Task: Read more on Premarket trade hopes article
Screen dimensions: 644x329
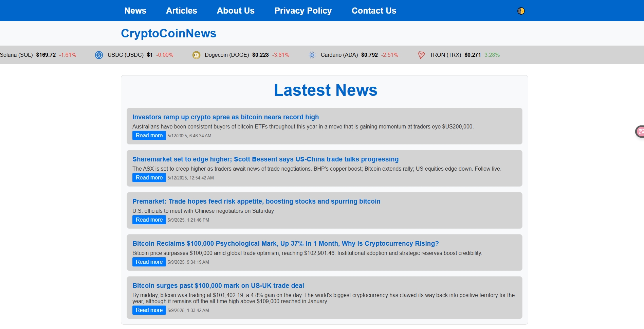Action: (149, 220)
